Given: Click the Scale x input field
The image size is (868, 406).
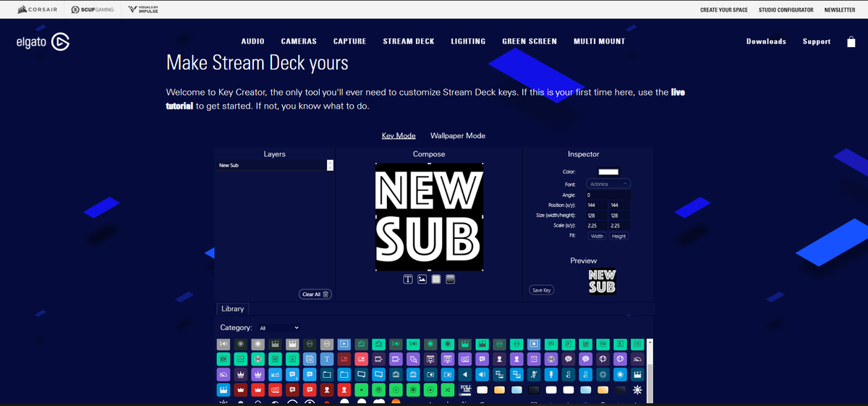Looking at the screenshot, I should 597,226.
